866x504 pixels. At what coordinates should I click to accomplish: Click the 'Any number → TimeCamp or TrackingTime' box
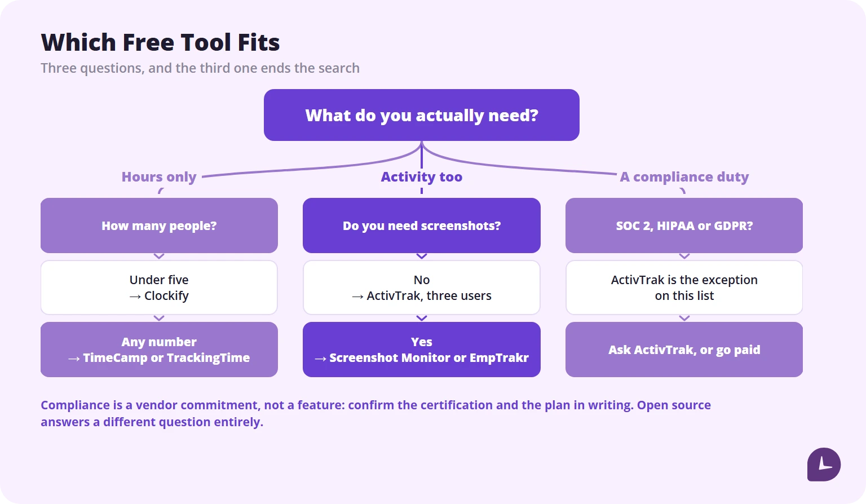[x=159, y=350]
